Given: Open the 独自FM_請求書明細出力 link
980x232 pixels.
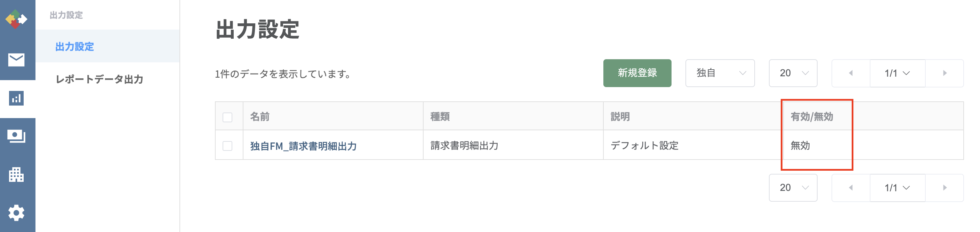Looking at the screenshot, I should [303, 146].
